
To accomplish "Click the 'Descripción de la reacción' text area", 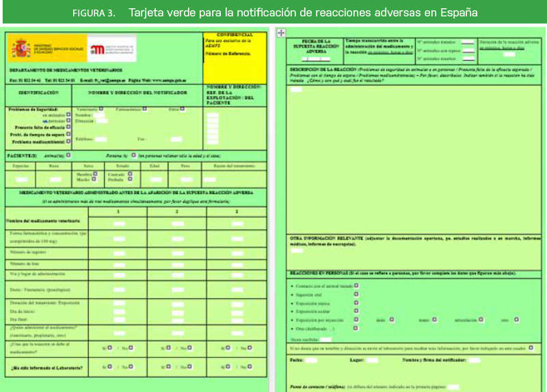I will click(x=414, y=159).
